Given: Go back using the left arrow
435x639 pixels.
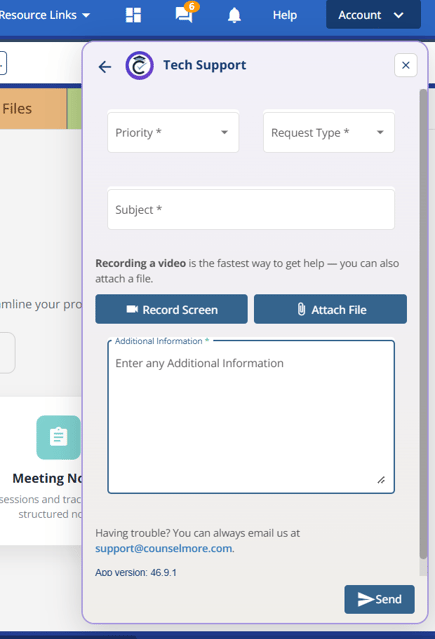Looking at the screenshot, I should (105, 66).
